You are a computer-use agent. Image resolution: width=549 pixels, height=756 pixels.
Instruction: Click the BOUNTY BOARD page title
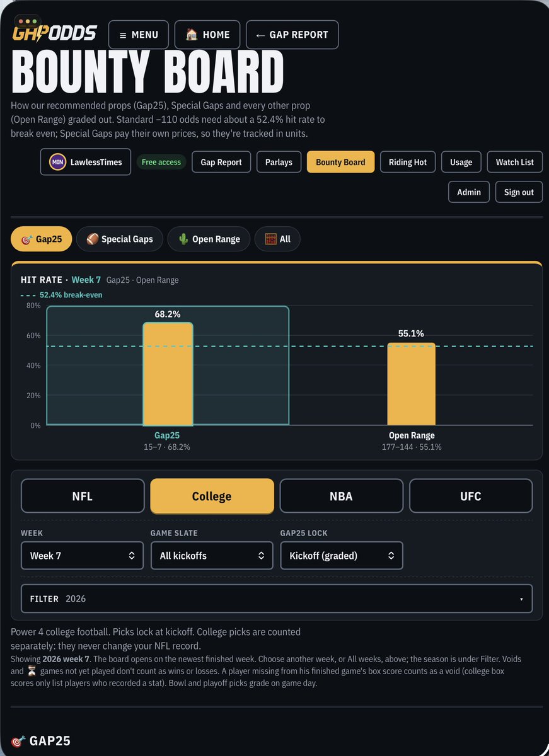tap(148, 72)
